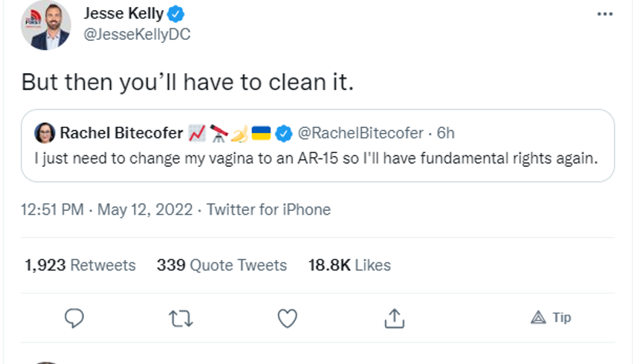Open Jesse Kelly display name link
This screenshot has height=364, width=633.
[x=124, y=15]
